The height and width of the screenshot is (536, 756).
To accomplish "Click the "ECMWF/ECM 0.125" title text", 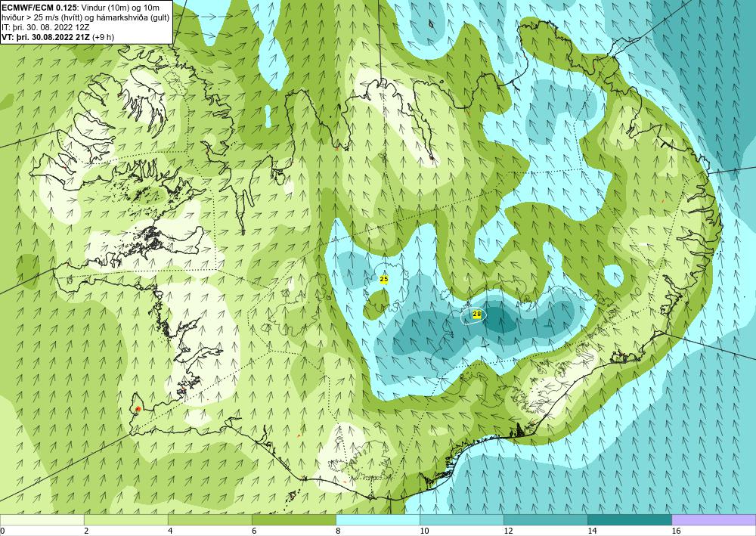I will (x=39, y=8).
